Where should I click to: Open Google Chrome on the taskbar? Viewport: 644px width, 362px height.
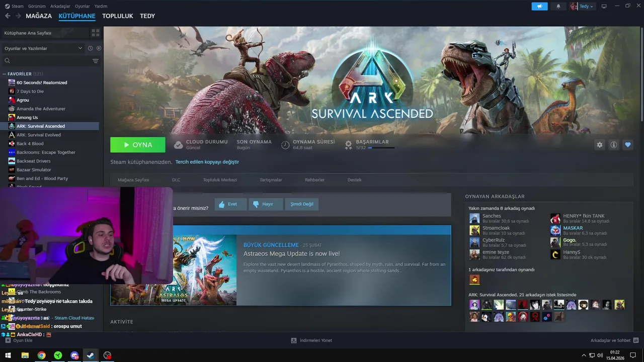coord(41,355)
